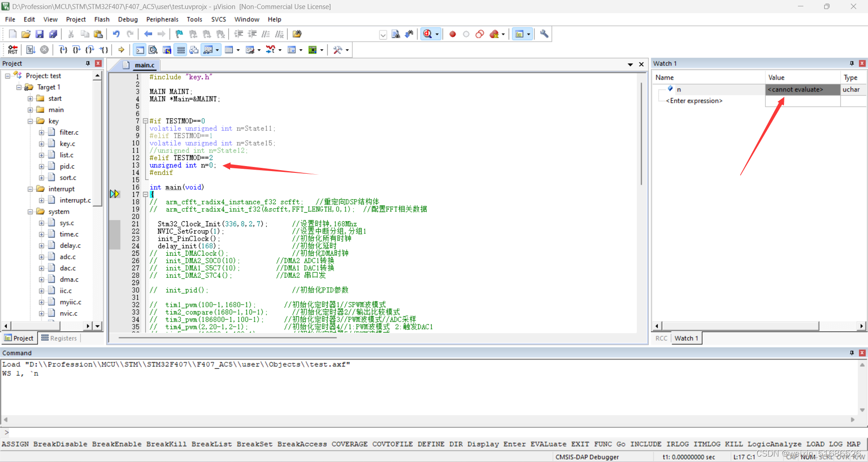The width and height of the screenshot is (868, 462).
Task: Click the Disable all breakpoints icon
Action: click(x=480, y=34)
